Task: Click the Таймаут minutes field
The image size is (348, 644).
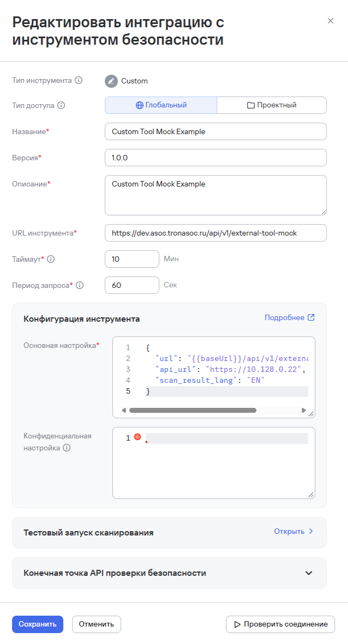Action: (x=132, y=259)
